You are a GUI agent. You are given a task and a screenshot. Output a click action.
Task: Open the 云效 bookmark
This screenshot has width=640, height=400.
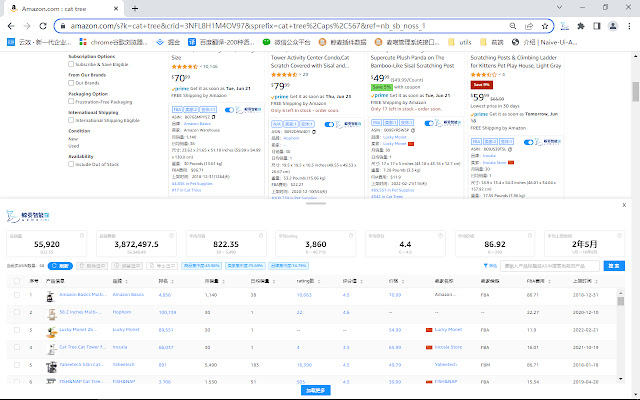point(39,42)
